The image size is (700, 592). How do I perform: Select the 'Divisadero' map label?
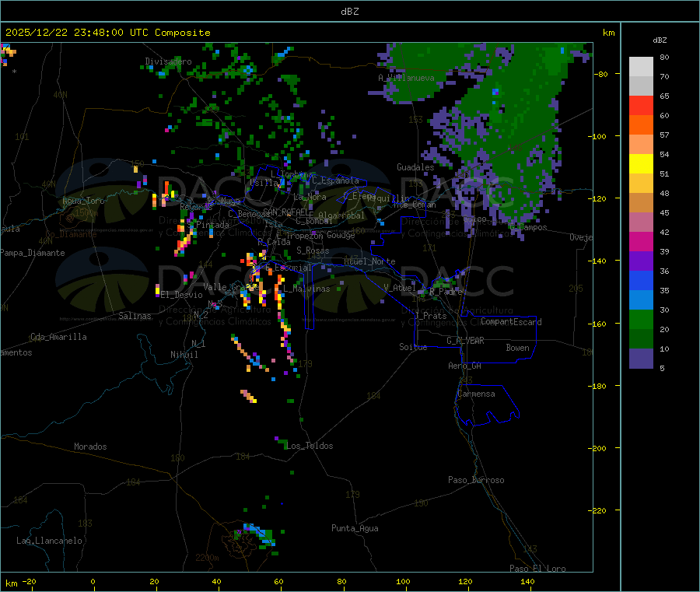(168, 61)
